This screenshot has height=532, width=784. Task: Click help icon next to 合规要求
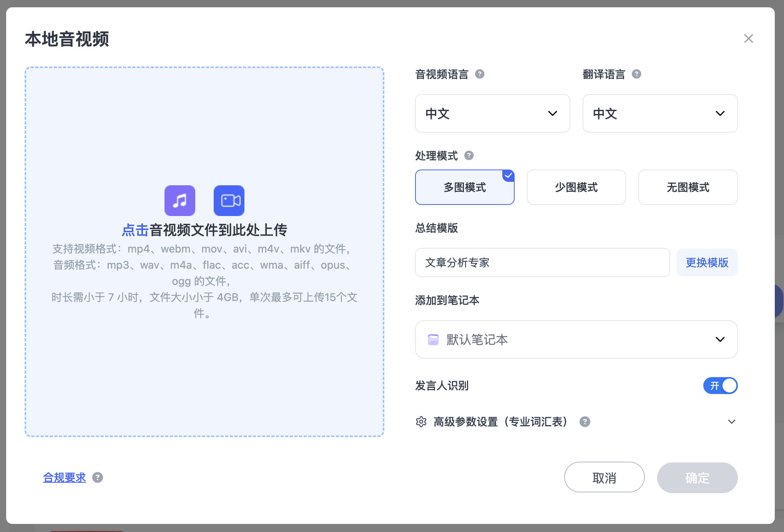click(x=98, y=477)
